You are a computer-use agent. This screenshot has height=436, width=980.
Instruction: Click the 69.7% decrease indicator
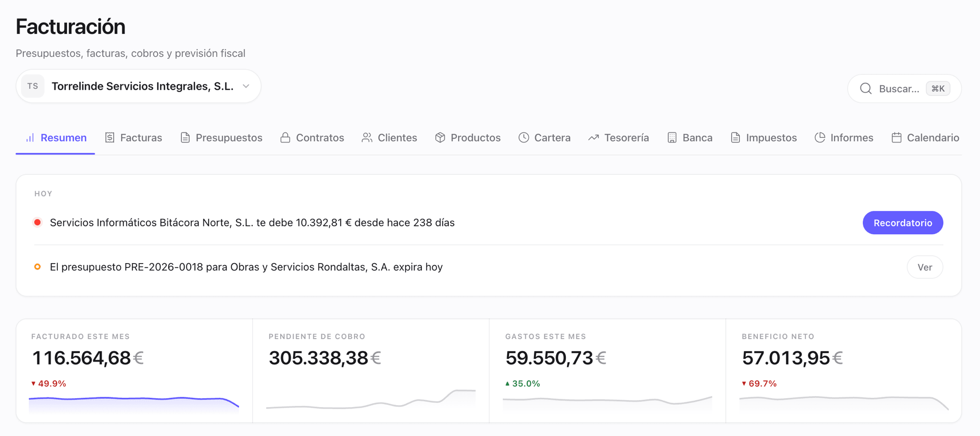759,384
